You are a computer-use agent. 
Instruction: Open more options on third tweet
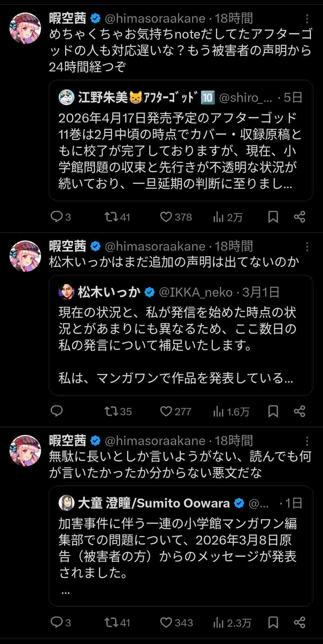(x=307, y=441)
